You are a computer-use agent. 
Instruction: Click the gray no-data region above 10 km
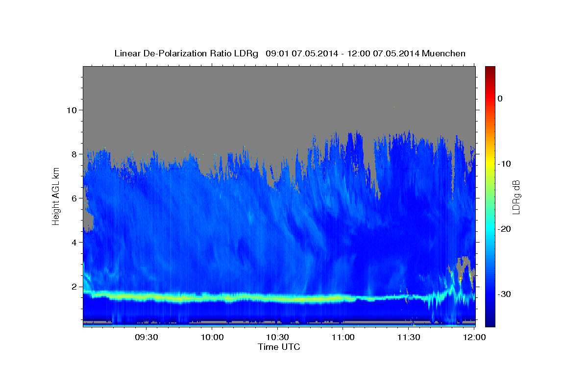click(x=279, y=88)
